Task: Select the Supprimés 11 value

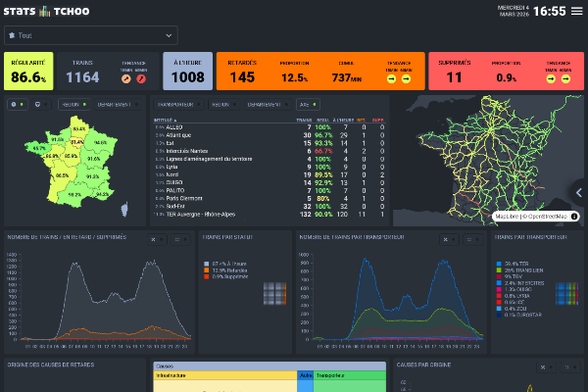Action: pyautogui.click(x=454, y=77)
